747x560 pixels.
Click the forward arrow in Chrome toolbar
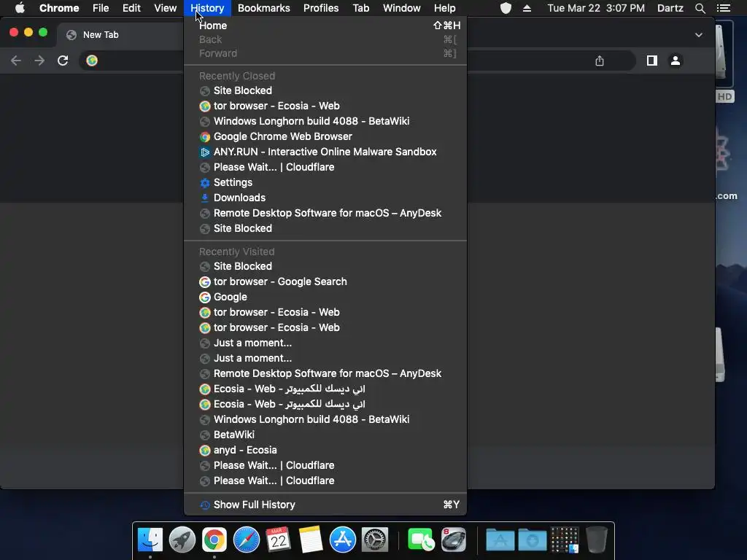(x=39, y=61)
